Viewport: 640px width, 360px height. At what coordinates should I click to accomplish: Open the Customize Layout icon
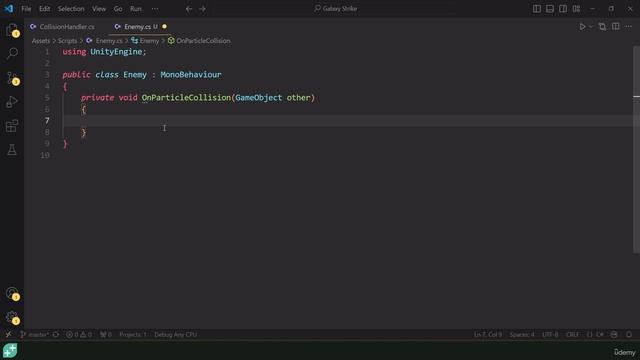coord(576,9)
